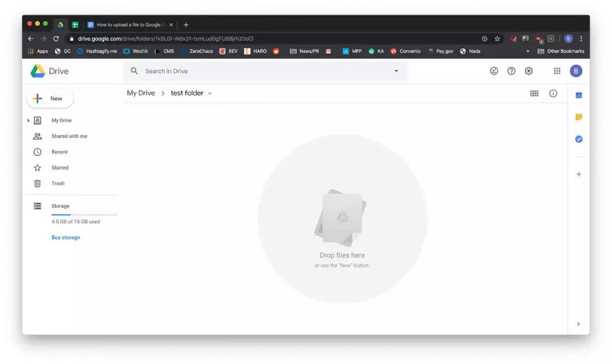Open the Buy storage link
The image size is (612, 364).
click(65, 237)
